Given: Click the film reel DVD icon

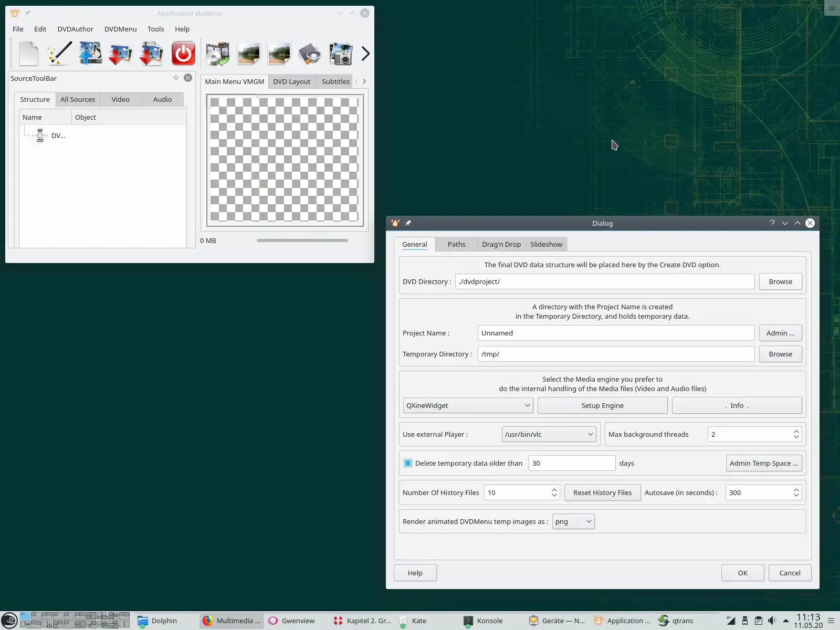Looking at the screenshot, I should [217, 54].
